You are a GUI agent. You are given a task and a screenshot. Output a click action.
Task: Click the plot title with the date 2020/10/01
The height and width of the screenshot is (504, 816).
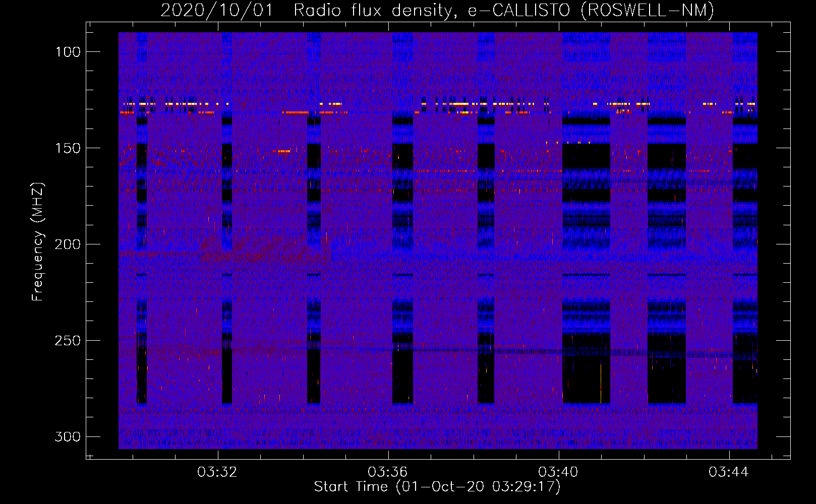437,10
